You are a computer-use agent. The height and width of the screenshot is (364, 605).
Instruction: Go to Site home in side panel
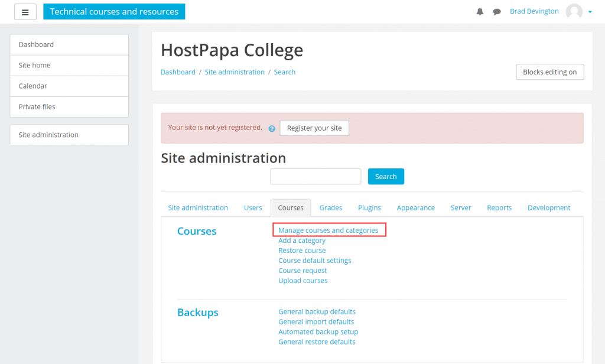[x=69, y=65]
